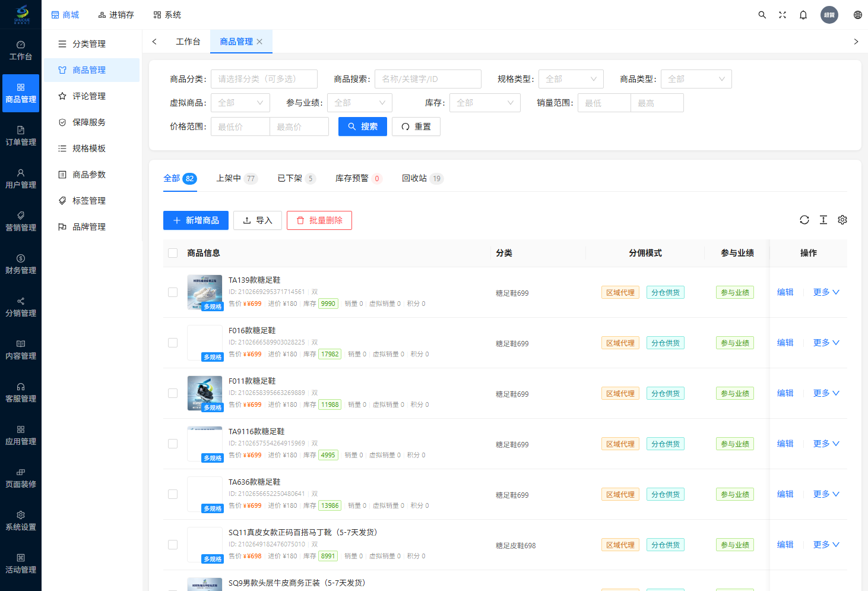
Task: Refresh the product table
Action: [x=804, y=220]
